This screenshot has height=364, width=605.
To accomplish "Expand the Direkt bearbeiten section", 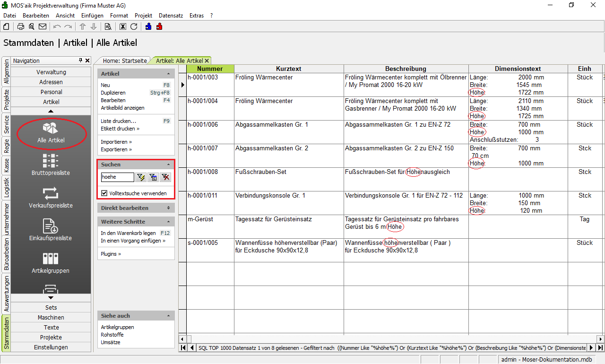I will 168,208.
